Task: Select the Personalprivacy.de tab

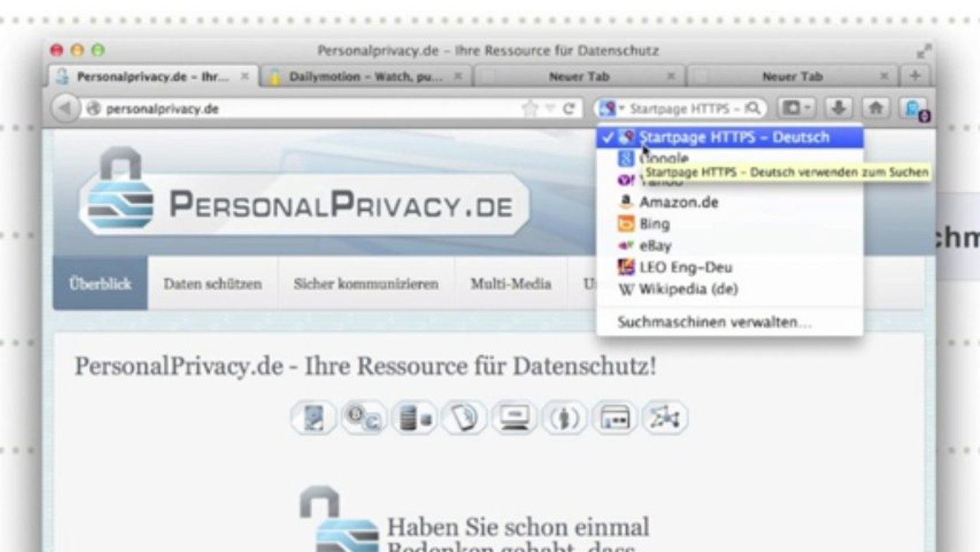Action: tap(152, 76)
